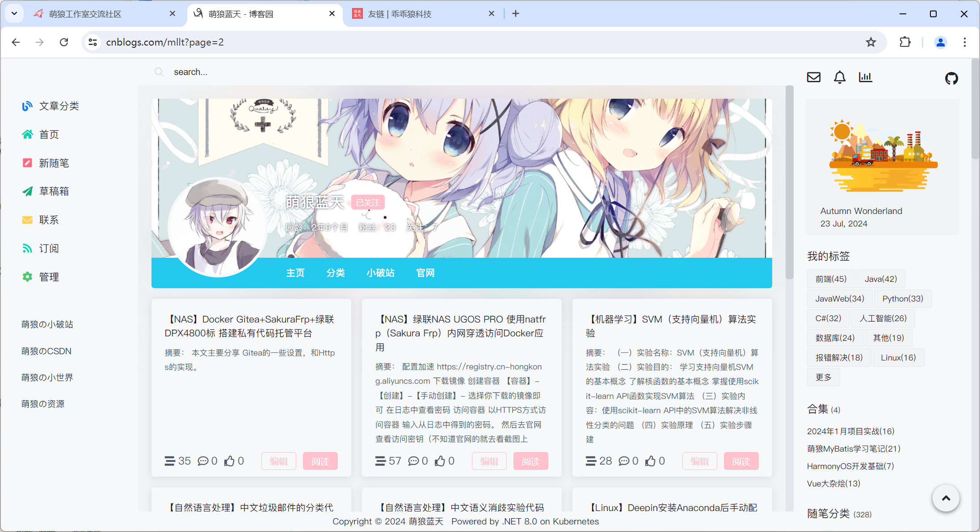
Task: Switch to the 分类 profile tab
Action: [x=336, y=273]
